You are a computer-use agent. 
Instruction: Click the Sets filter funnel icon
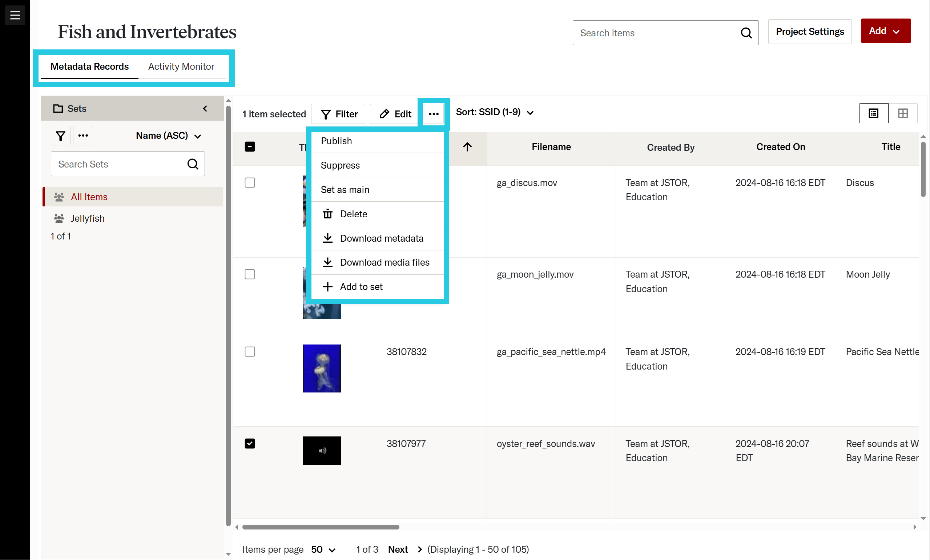coord(60,136)
